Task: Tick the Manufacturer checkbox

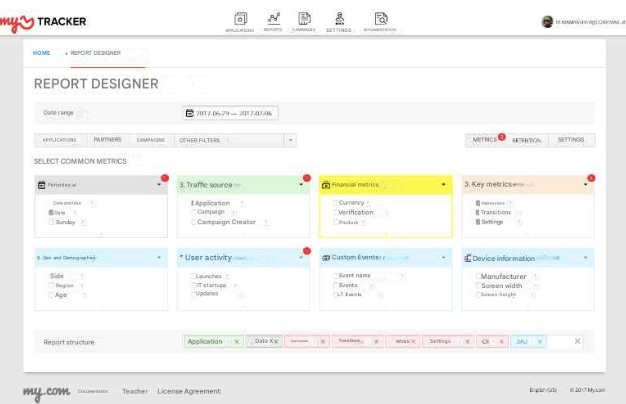Action: tap(476, 276)
